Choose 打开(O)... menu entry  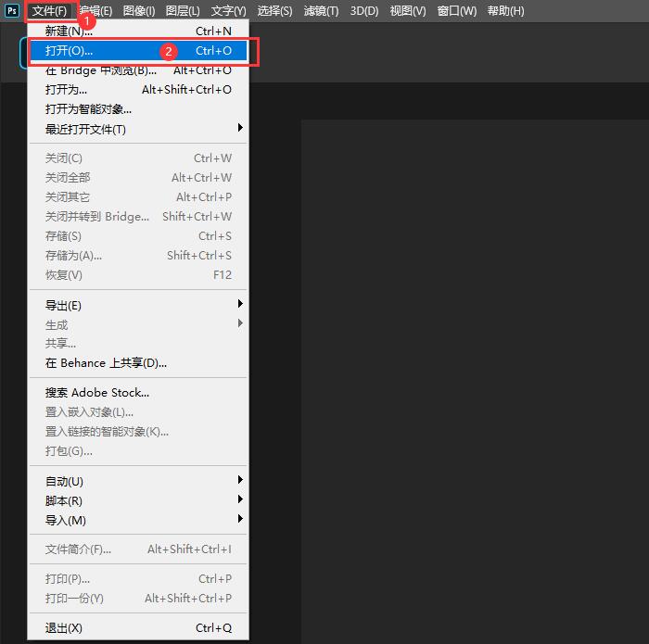tap(138, 51)
